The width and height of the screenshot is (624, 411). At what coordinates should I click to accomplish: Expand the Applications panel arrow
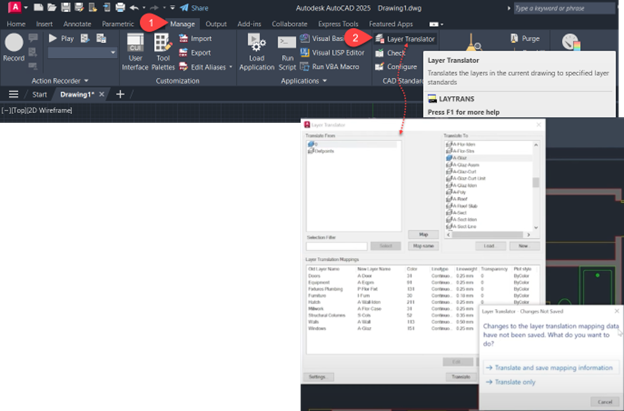(x=325, y=81)
